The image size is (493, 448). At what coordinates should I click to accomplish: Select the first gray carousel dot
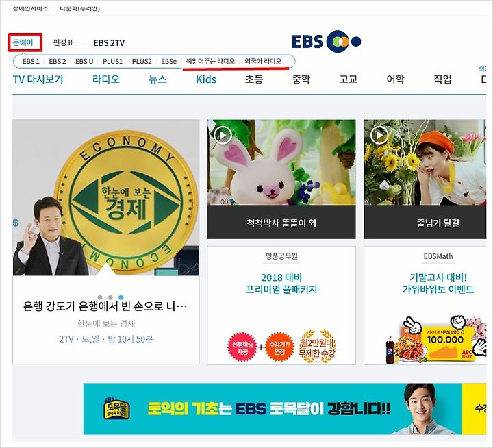point(100,297)
